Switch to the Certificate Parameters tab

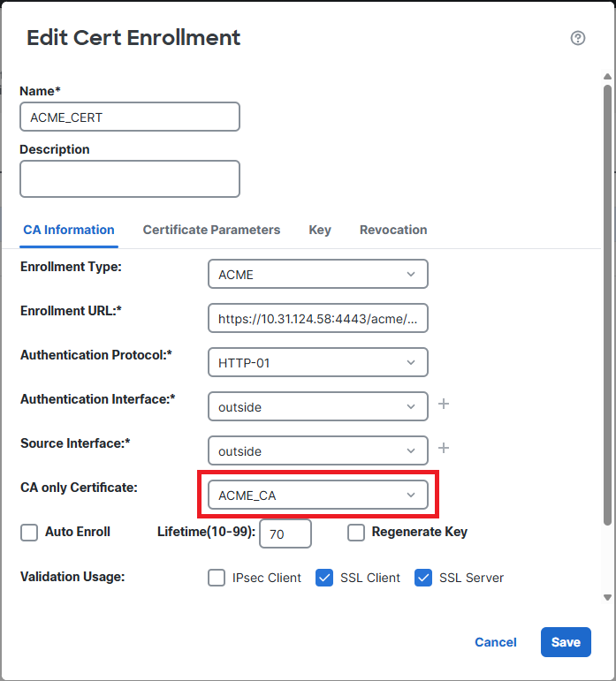(x=211, y=230)
